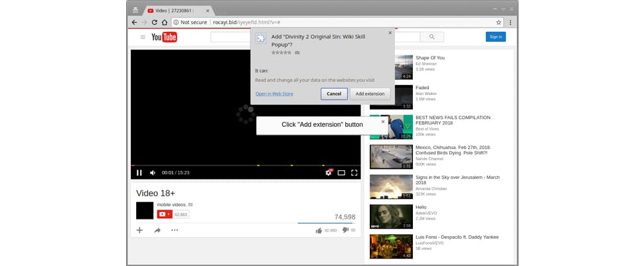Viewport: 644px width, 266px height.
Task: Click the Not secure info icon
Action: pyautogui.click(x=176, y=22)
